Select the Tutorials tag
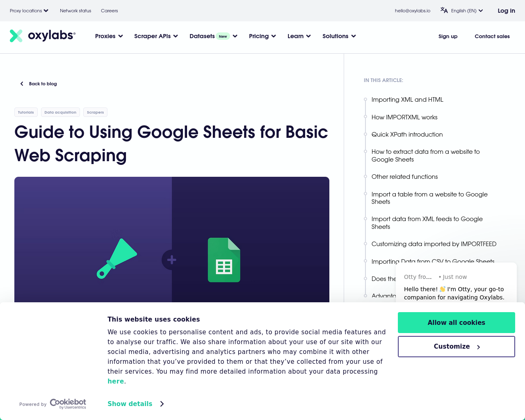 [26, 112]
